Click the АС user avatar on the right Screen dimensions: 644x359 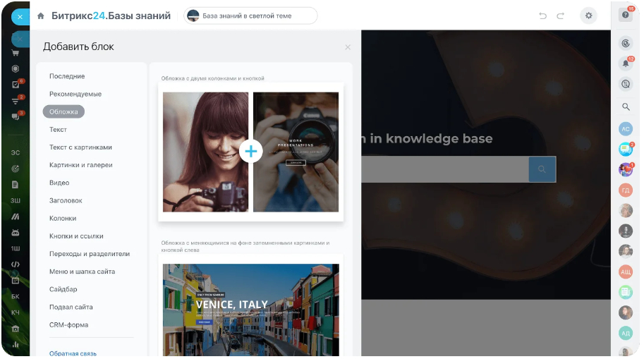coord(626,129)
